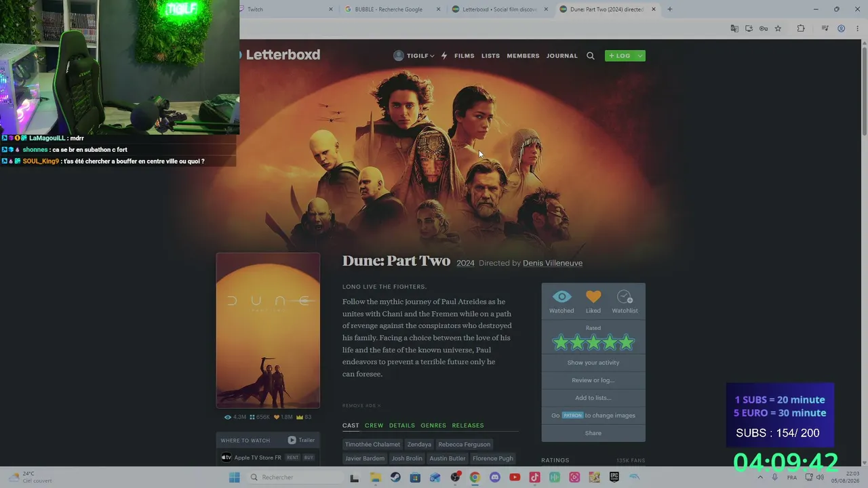The image size is (868, 488).
Task: Click the PATRON badge
Action: [x=572, y=415]
